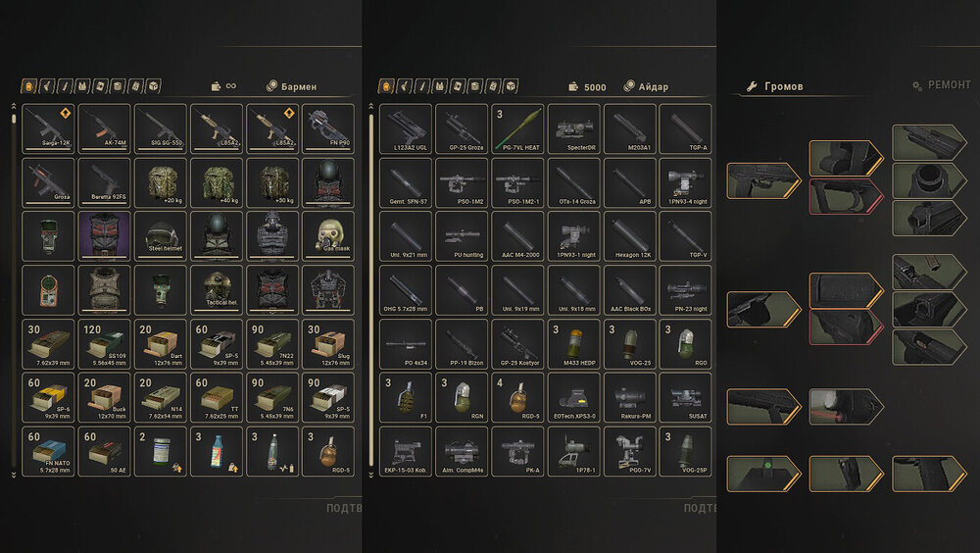Viewport: 980px width, 553px height.
Task: Select the Saiga-12K shotgun item
Action: pos(48,128)
